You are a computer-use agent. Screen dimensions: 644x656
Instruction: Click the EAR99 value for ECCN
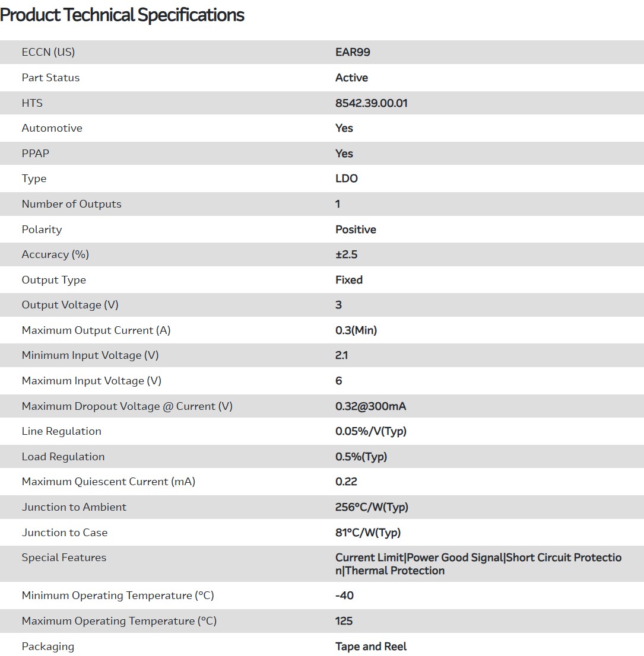(x=353, y=52)
